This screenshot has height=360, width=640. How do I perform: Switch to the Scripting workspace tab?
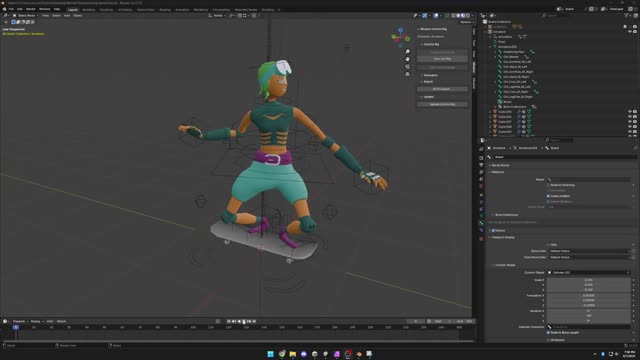coord(268,9)
